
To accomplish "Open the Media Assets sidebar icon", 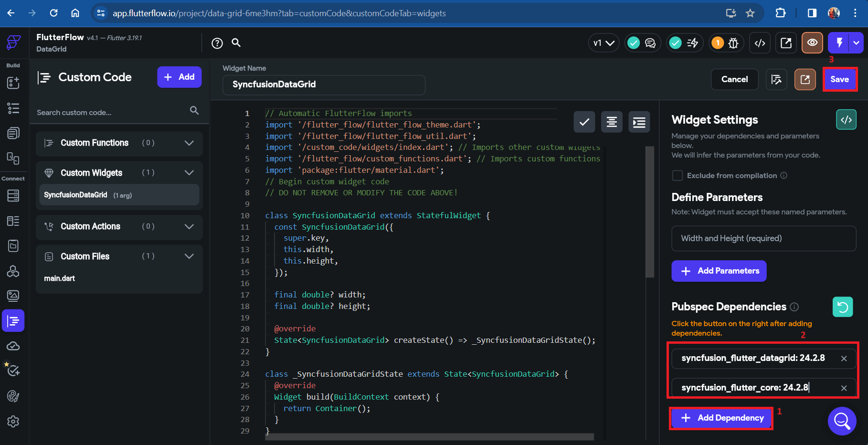I will pyautogui.click(x=13, y=296).
